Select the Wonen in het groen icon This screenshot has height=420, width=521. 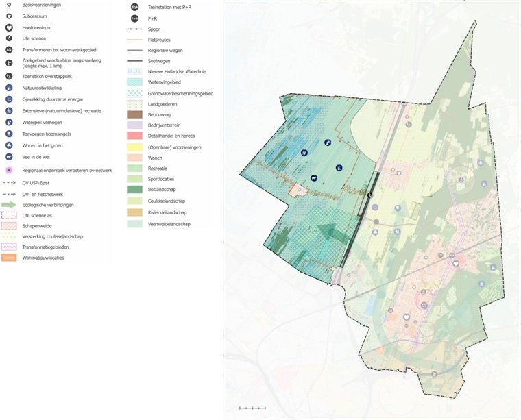click(9, 145)
